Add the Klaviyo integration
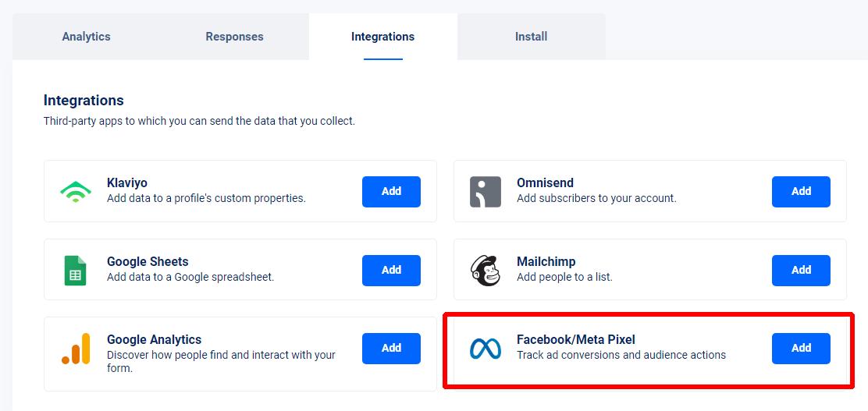Viewport: 868px width, 411px height. [391, 191]
